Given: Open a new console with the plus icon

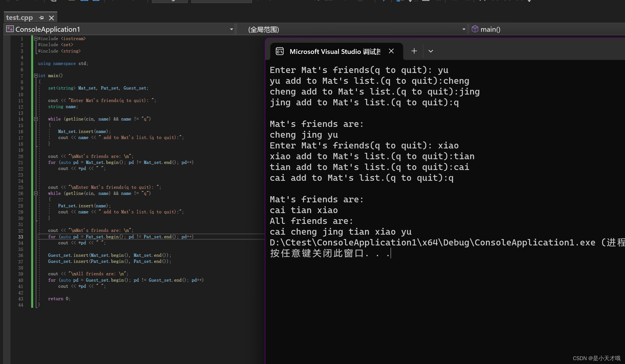Looking at the screenshot, I should 414,51.
